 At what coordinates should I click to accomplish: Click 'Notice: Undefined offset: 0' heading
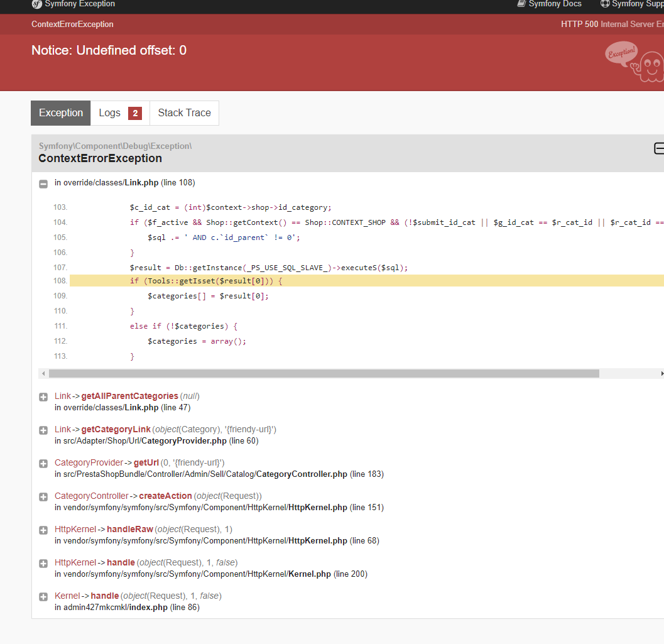pyautogui.click(x=109, y=50)
